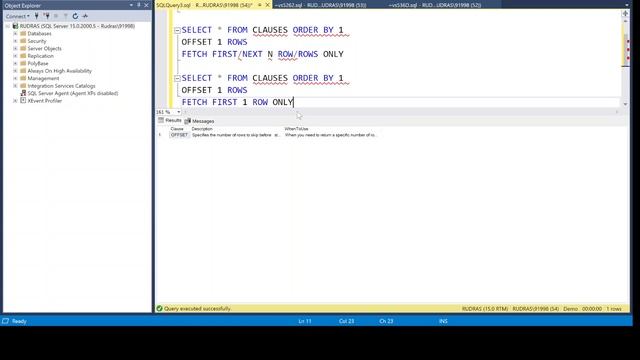The height and width of the screenshot is (360, 640).
Task: Pin the Object Explorer panel
Action: pyautogui.click(x=139, y=5)
